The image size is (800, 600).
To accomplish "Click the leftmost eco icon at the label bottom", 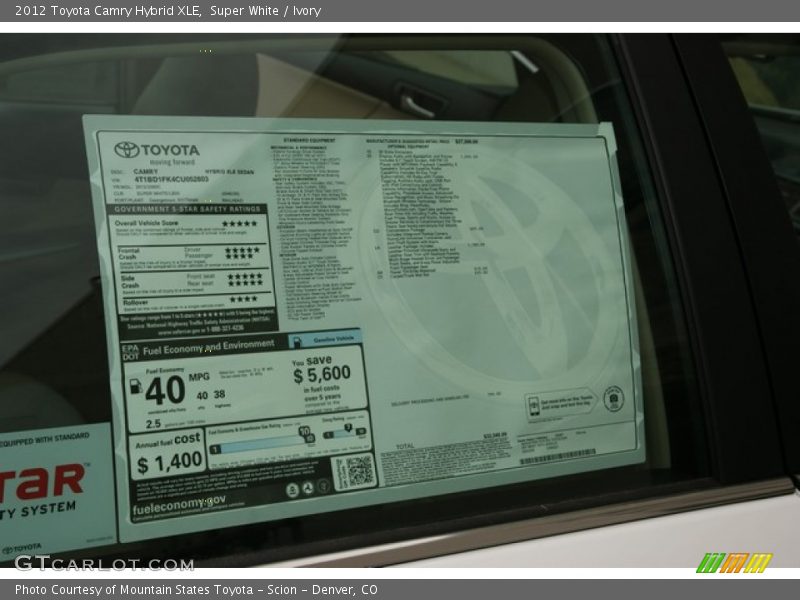I will [x=290, y=490].
